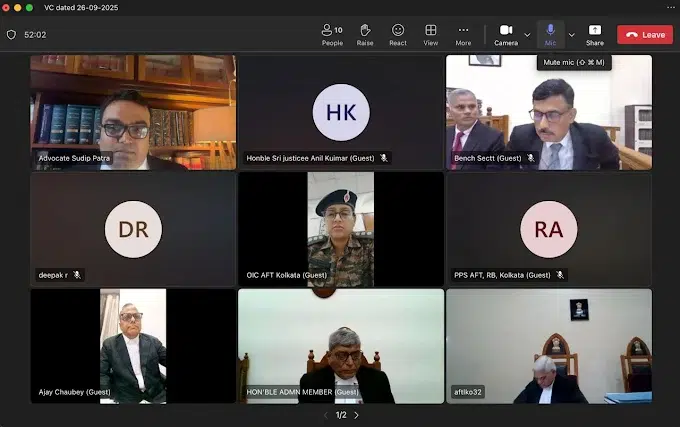Click the Share screen button
Image resolution: width=680 pixels, height=427 pixels.
click(595, 34)
